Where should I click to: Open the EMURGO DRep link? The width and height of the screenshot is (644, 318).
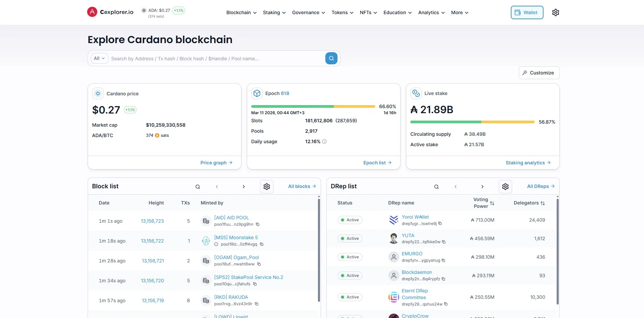412,254
